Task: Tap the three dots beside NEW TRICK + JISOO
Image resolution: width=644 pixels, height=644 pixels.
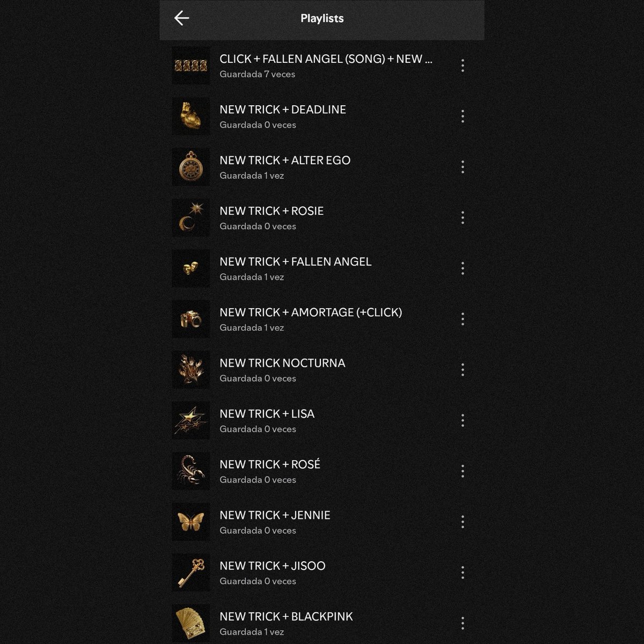Action: (463, 573)
